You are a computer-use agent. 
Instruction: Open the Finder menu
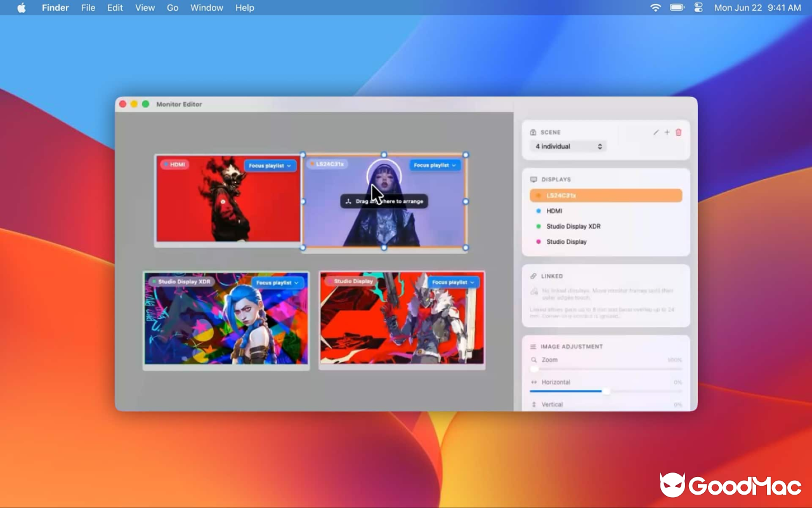(55, 8)
